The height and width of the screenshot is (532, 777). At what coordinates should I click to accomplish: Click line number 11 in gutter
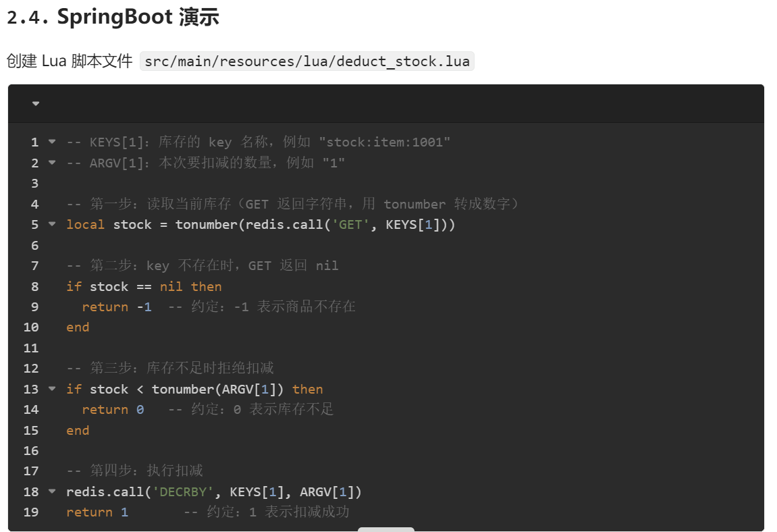coord(31,348)
